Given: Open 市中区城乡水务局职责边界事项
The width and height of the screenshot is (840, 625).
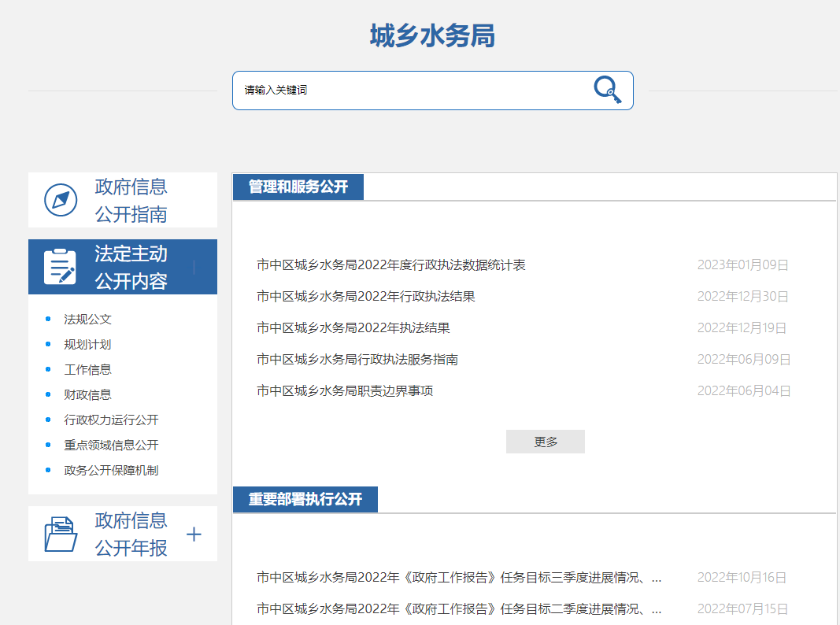Looking at the screenshot, I should (345, 391).
